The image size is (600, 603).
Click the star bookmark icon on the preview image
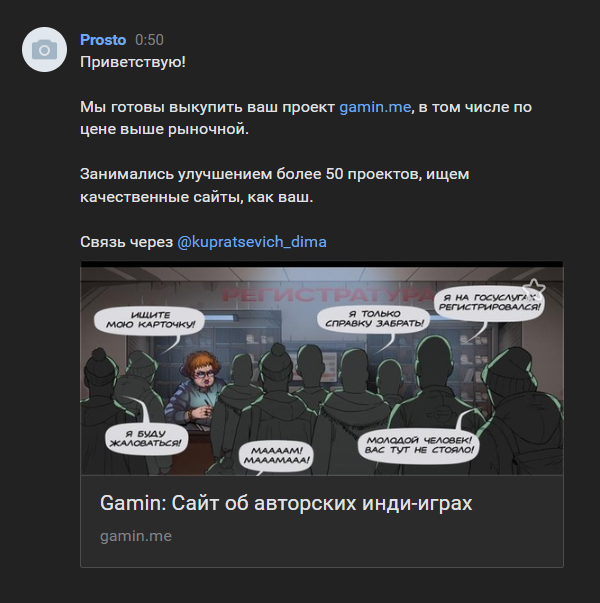(x=533, y=288)
